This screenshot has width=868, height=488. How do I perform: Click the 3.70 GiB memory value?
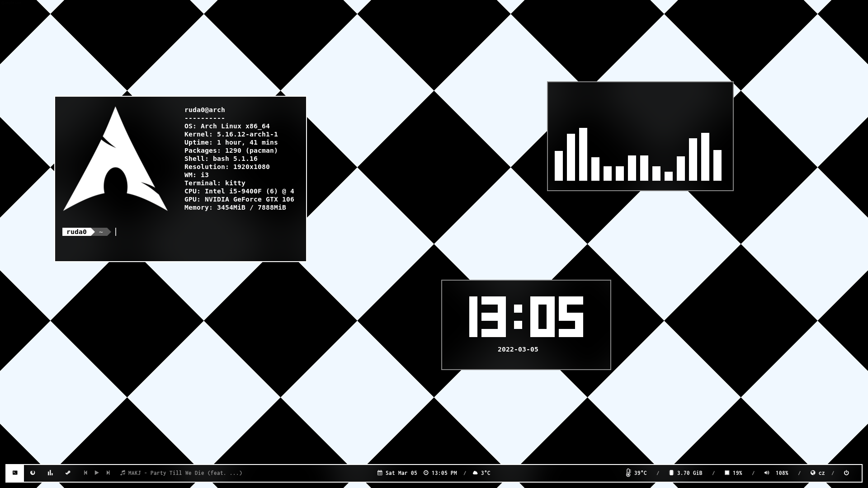690,473
